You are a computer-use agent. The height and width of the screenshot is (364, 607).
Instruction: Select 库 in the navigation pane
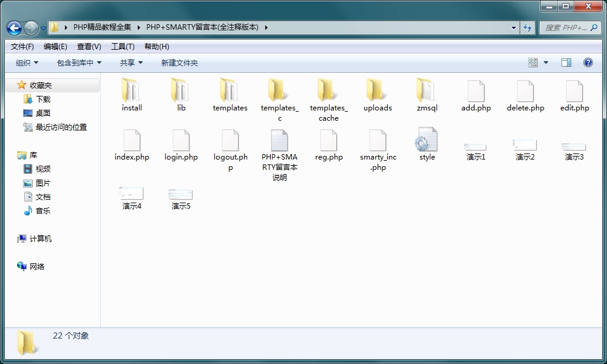[x=33, y=155]
